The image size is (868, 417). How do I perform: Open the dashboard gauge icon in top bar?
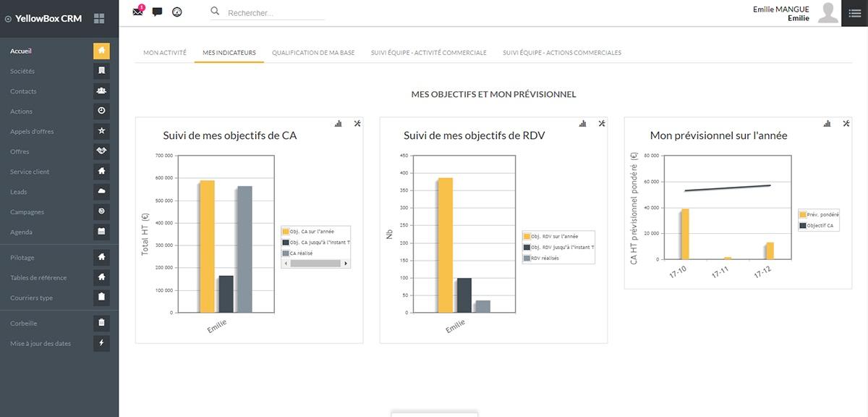(177, 12)
